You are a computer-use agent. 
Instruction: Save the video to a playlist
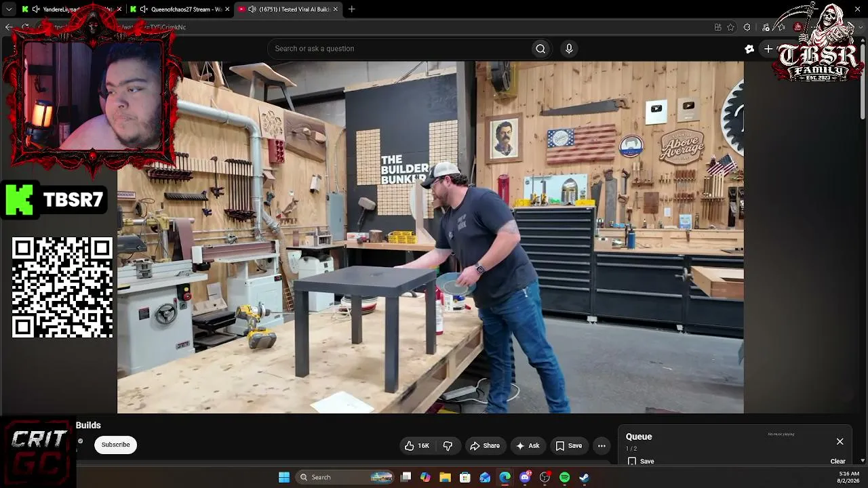[x=568, y=445]
